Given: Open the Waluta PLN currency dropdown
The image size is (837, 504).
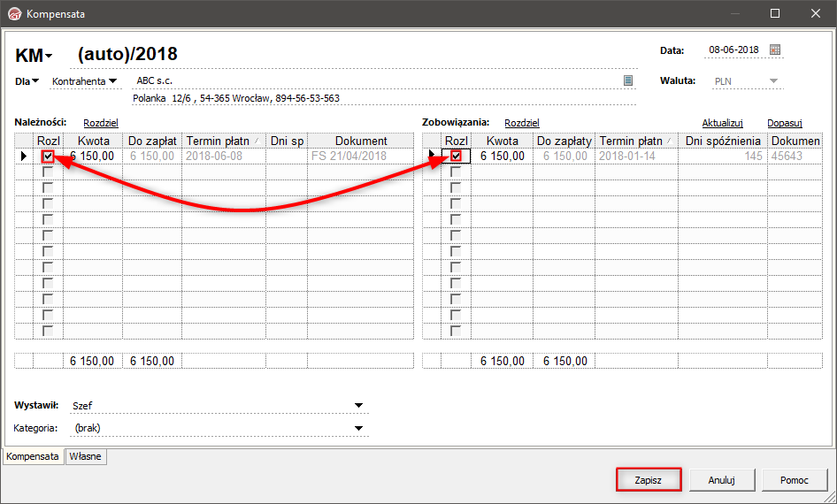Looking at the screenshot, I should pos(773,81).
